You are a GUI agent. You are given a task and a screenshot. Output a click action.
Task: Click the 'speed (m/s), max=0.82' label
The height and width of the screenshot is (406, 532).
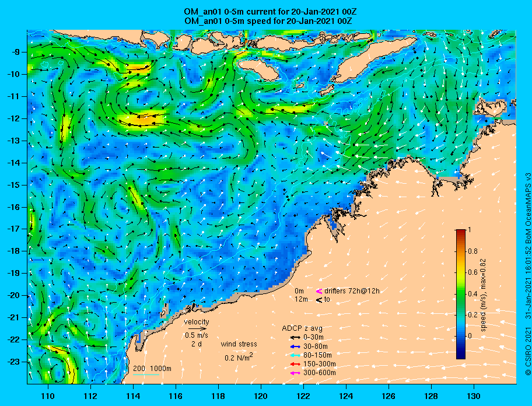coord(483,295)
